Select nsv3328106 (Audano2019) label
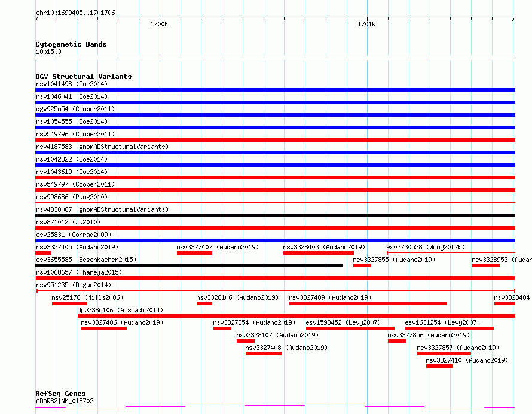 pos(237,297)
